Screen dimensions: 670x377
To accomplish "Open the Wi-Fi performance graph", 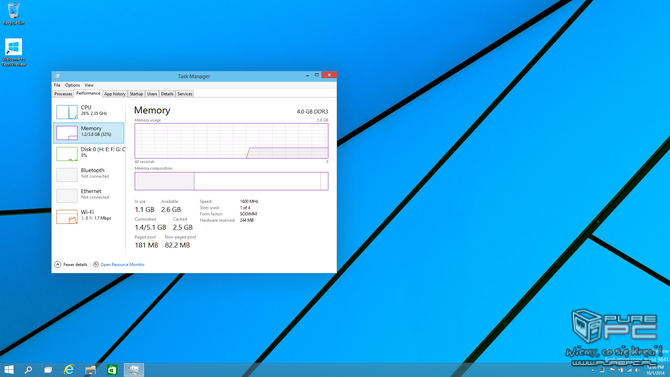I will (x=89, y=216).
